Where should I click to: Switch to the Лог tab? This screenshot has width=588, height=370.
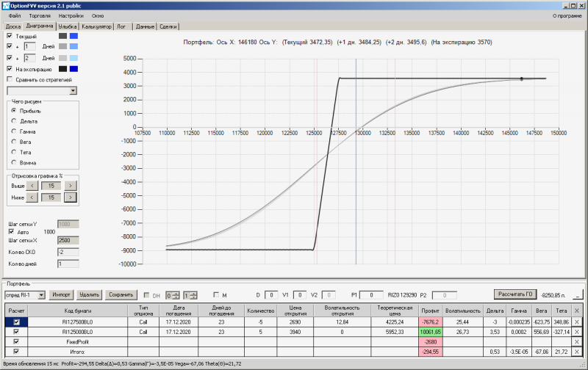click(x=121, y=26)
